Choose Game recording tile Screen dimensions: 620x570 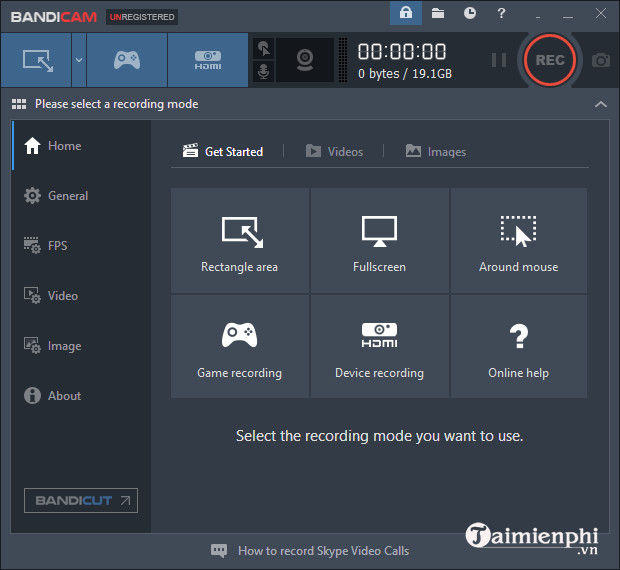(x=240, y=346)
